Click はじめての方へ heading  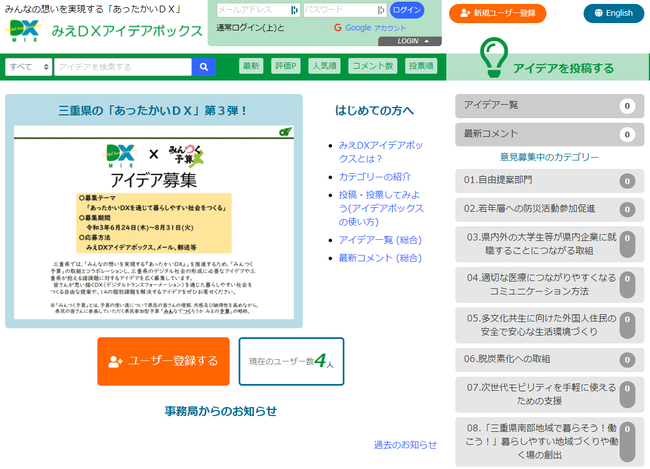coord(374,110)
